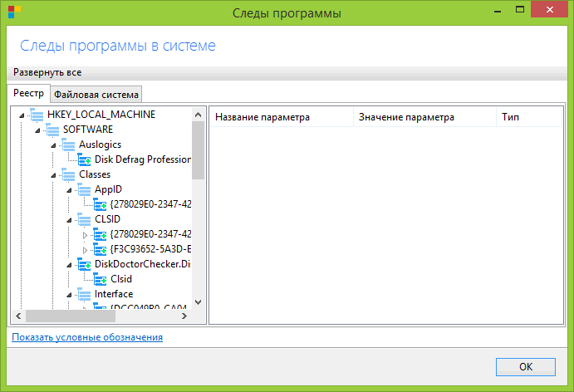Click the app icon in title bar
The width and height of the screenshot is (574, 392).
12,13
